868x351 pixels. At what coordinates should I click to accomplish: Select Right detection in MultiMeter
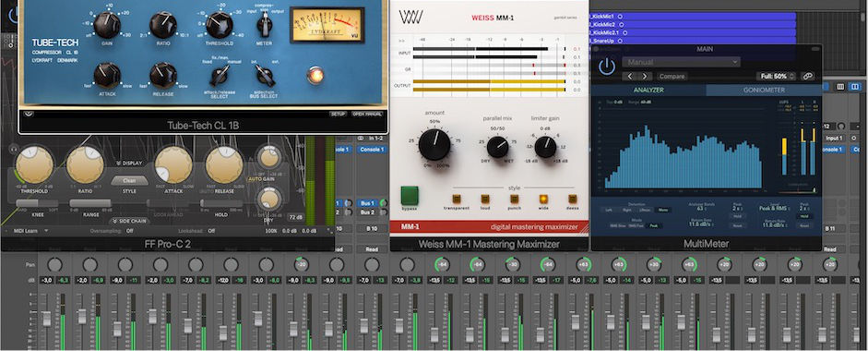pos(626,210)
